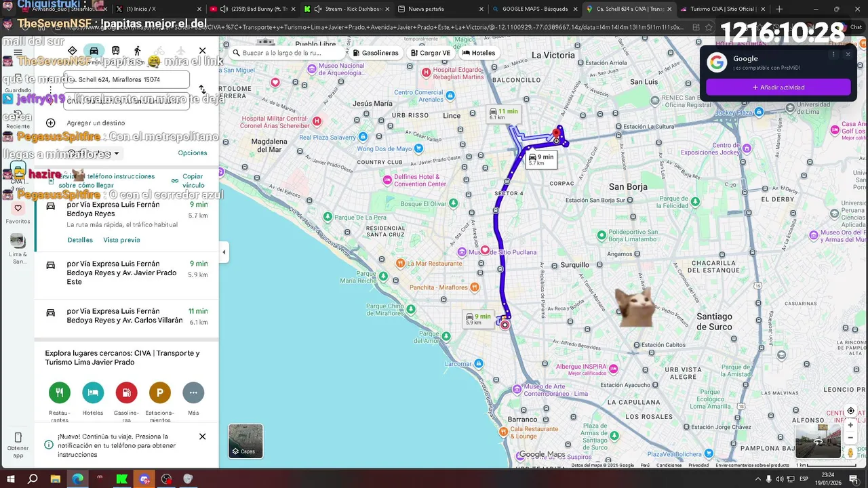Choose the best travel mode icon

(73, 51)
